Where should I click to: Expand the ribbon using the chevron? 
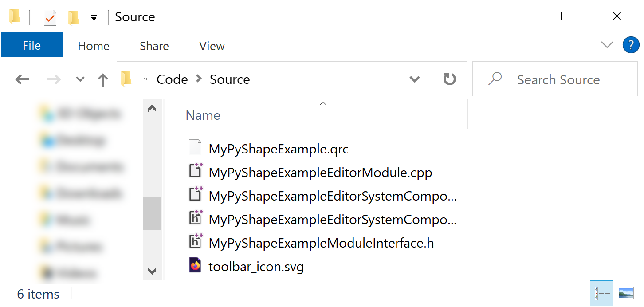click(x=606, y=45)
